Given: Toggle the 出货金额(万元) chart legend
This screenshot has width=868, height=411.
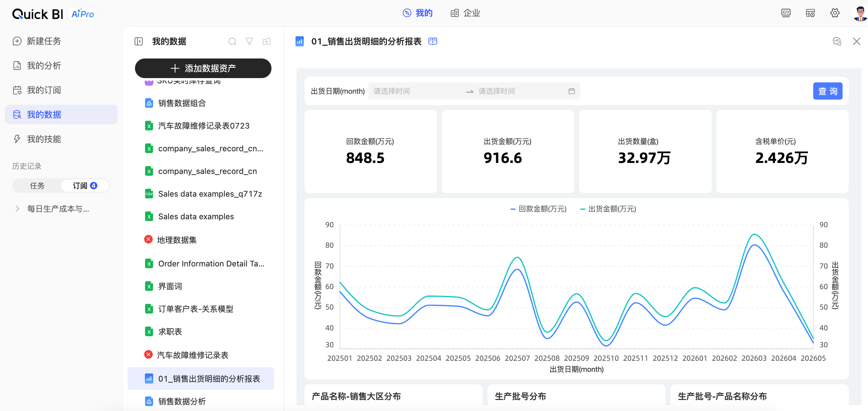Looking at the screenshot, I should 608,209.
